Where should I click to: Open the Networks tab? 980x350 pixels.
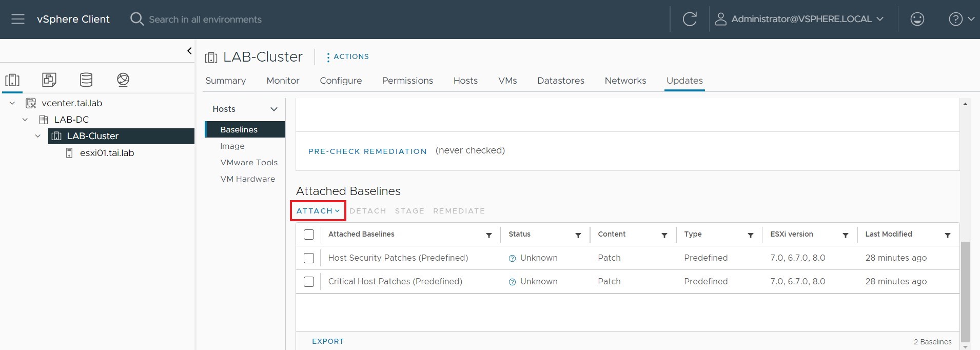(x=625, y=81)
